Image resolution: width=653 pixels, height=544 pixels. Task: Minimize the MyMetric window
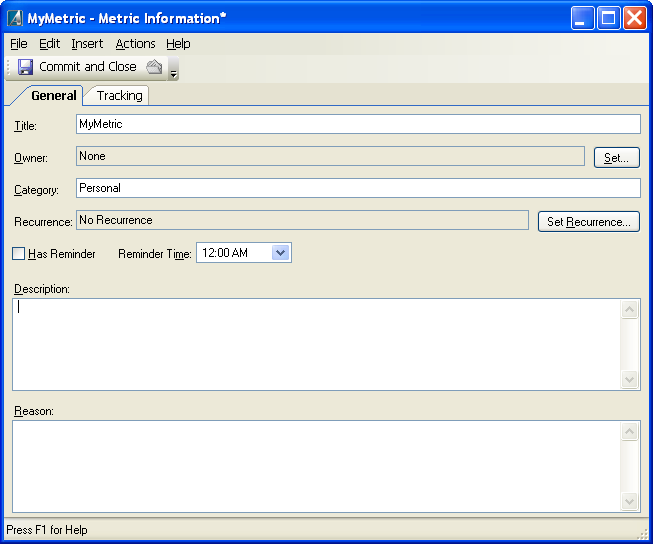tap(582, 18)
